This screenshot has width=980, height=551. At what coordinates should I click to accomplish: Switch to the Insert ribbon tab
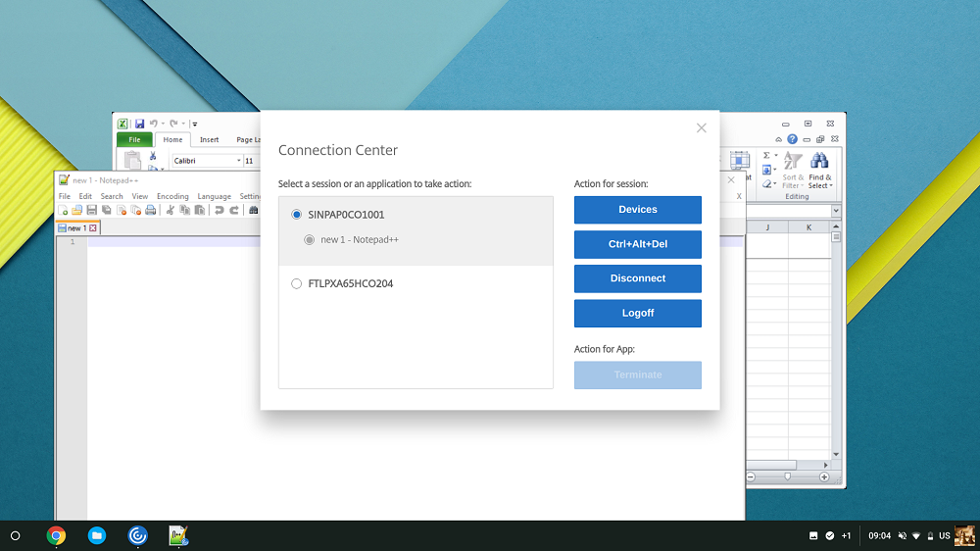point(209,139)
